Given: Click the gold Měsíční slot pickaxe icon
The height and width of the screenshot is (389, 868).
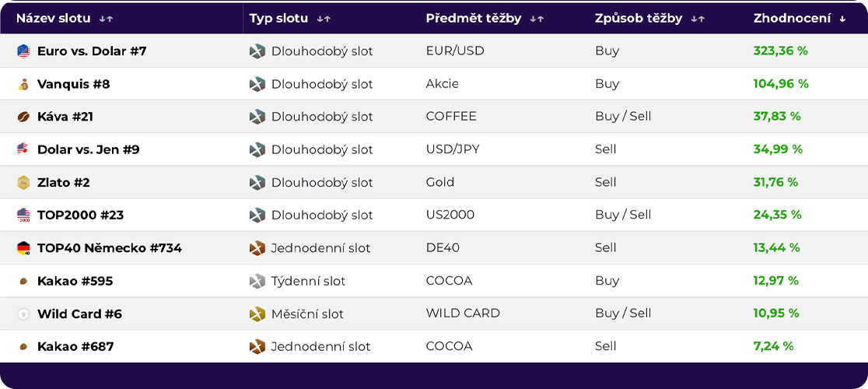Looking at the screenshot, I should pyautogui.click(x=257, y=314).
